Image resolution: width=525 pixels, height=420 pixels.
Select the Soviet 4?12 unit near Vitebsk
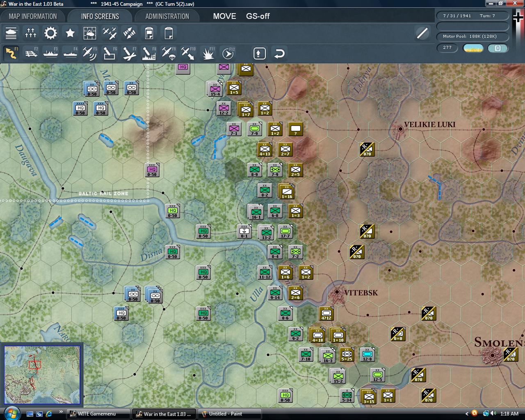click(326, 313)
